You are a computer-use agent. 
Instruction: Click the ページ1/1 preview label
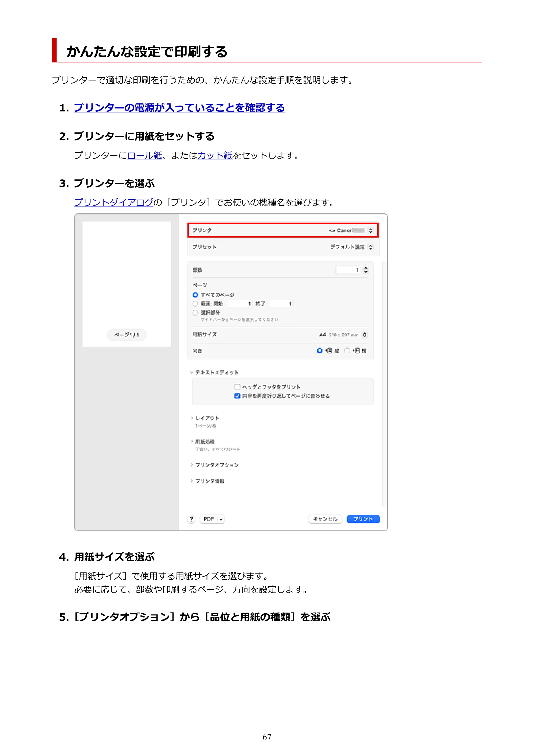127,335
